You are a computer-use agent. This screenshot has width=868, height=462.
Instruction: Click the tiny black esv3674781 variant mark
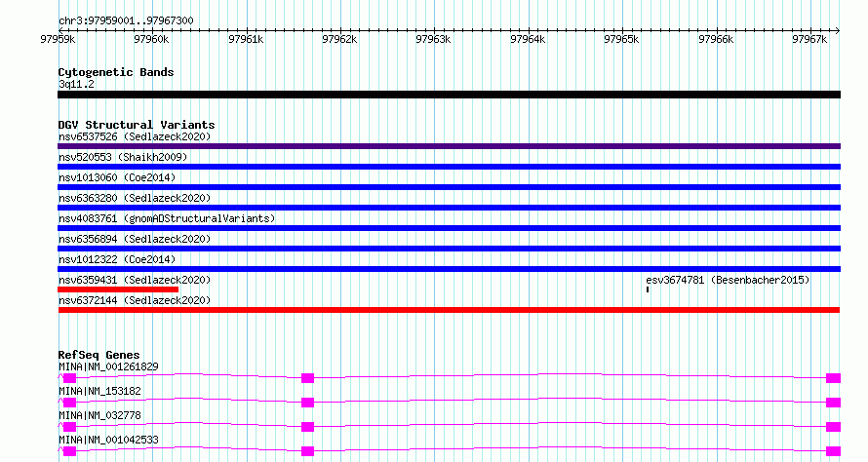pos(648,289)
